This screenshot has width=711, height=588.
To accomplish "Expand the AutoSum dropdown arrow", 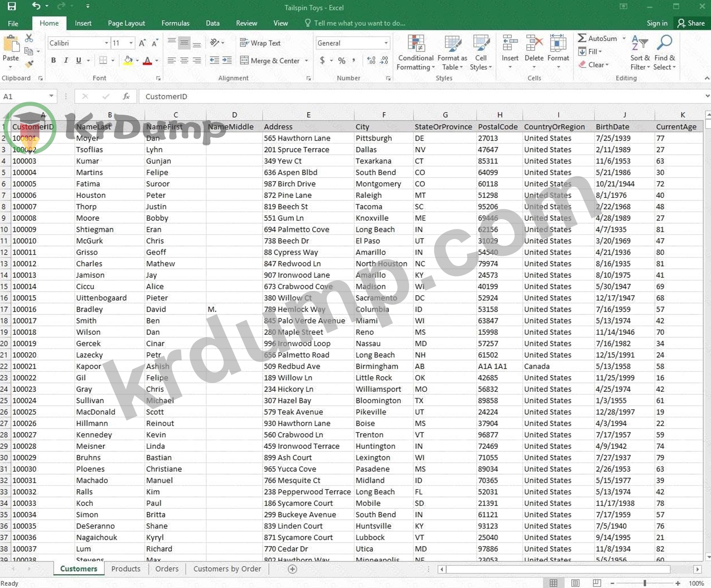I will click(624, 38).
